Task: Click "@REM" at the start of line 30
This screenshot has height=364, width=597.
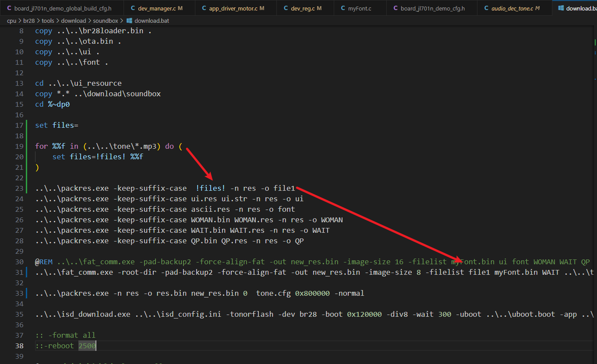Action: point(44,262)
